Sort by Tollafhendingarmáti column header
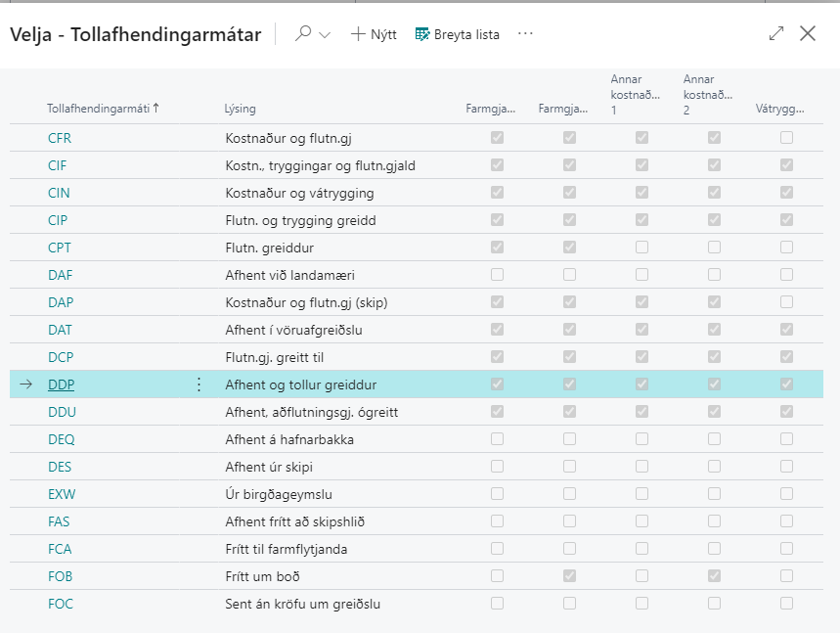The image size is (840, 633). 98,109
